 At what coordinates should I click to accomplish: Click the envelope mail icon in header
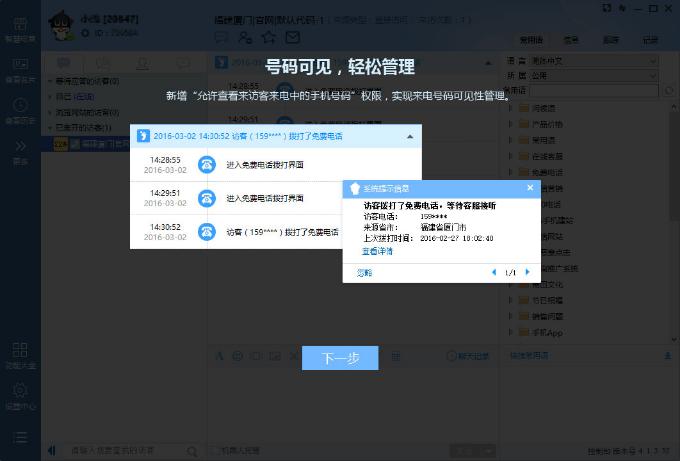point(292,38)
